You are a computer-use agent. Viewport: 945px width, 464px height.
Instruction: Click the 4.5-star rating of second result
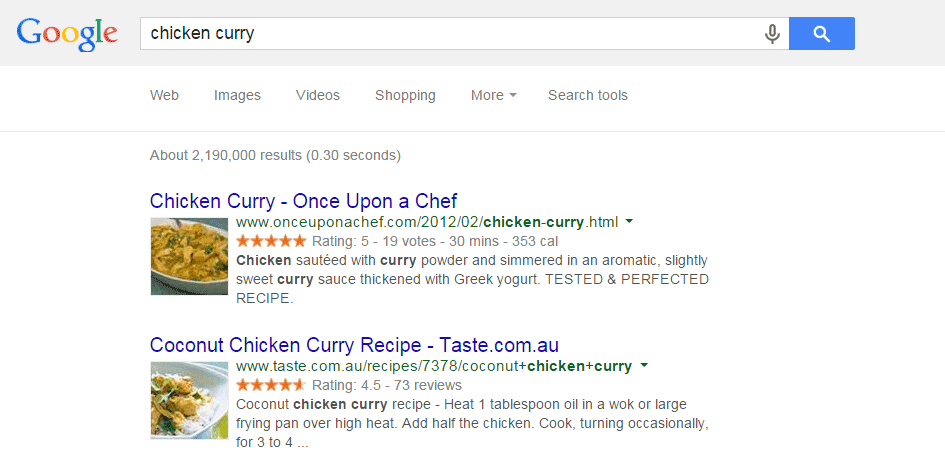click(271, 385)
